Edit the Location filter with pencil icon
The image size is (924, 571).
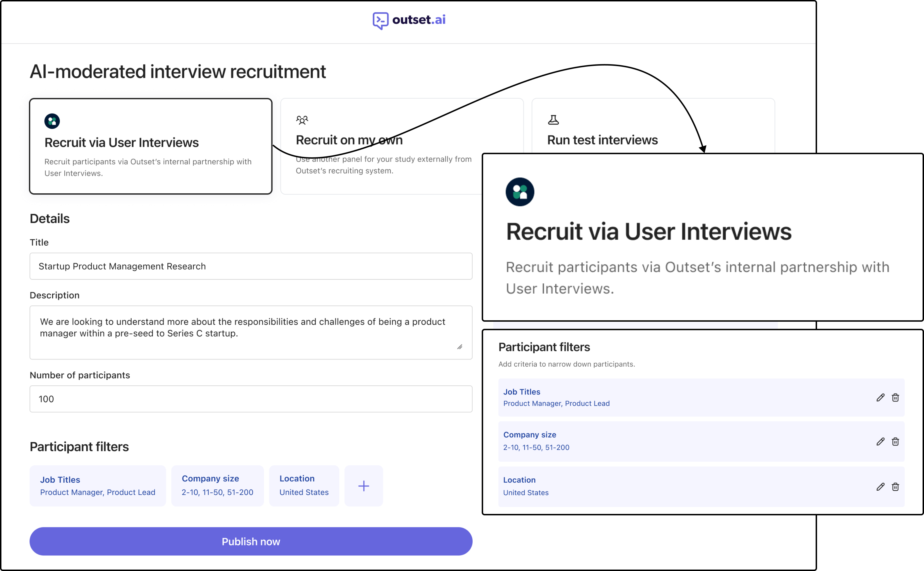pos(880,487)
